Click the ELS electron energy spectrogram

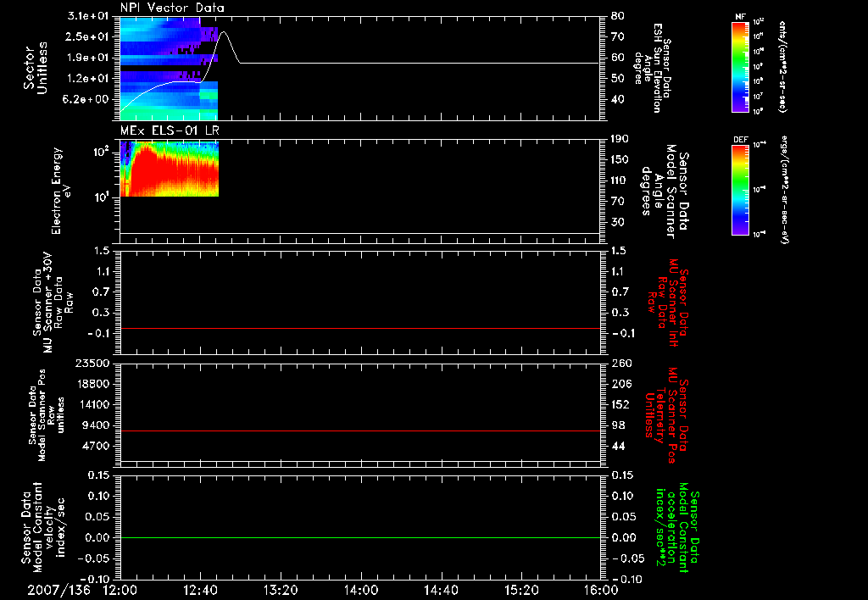pyautogui.click(x=170, y=169)
